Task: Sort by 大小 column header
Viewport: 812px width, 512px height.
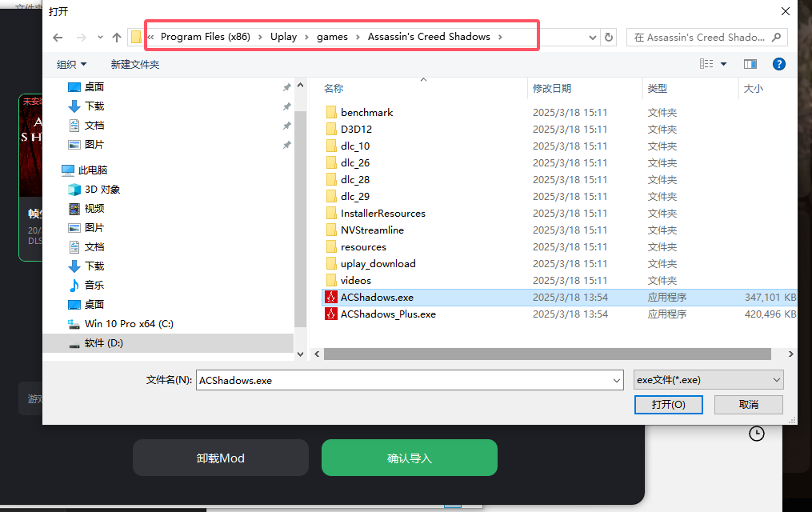Action: [x=754, y=89]
